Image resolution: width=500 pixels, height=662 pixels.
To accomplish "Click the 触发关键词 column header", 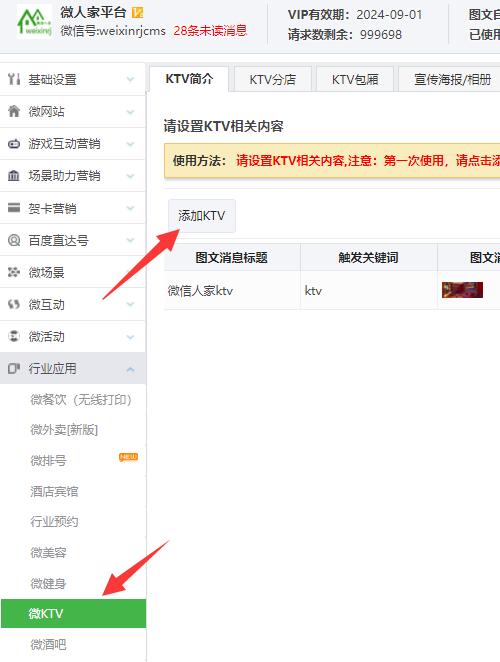I will tap(369, 257).
